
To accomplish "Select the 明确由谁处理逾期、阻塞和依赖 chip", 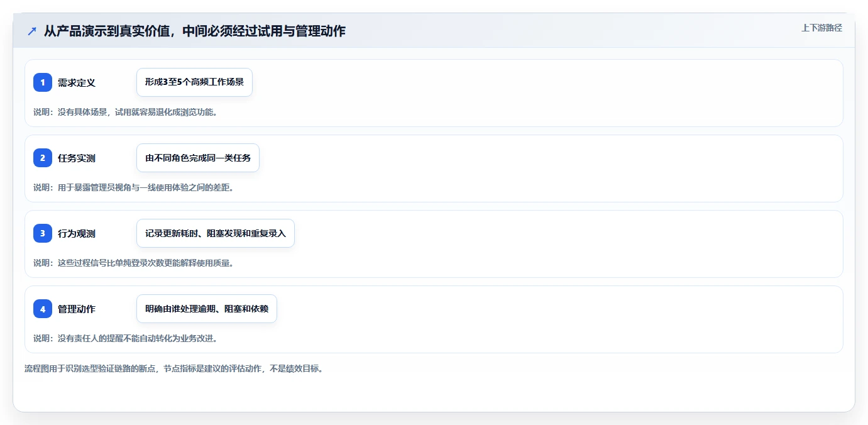I will 207,309.
